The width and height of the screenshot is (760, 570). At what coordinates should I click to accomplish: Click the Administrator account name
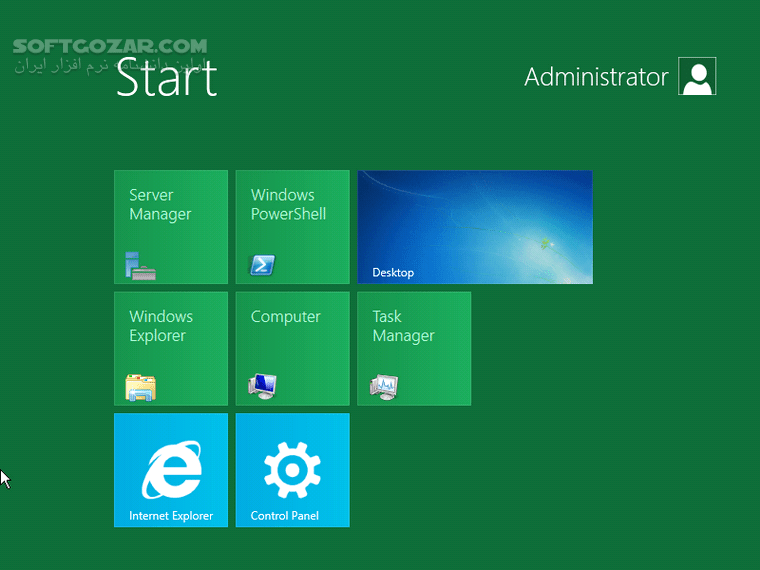[x=596, y=77]
